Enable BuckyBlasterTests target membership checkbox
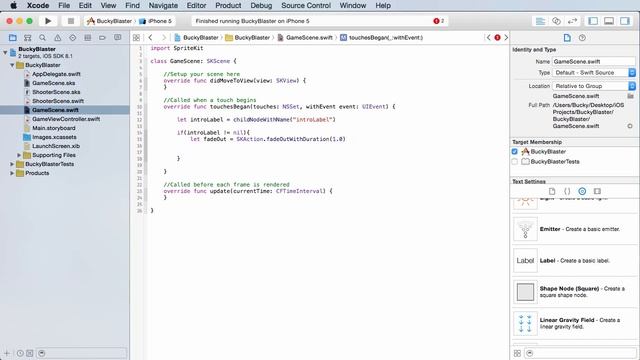640x360 pixels. coord(515,162)
